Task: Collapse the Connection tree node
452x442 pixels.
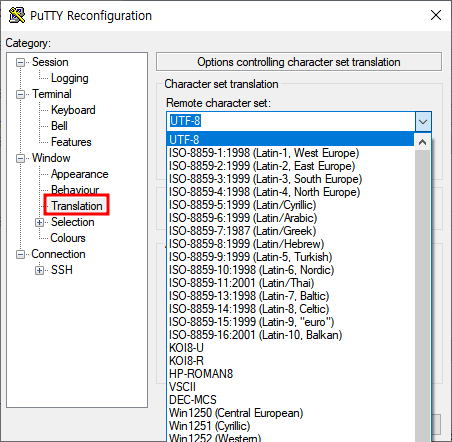Action: [x=21, y=254]
